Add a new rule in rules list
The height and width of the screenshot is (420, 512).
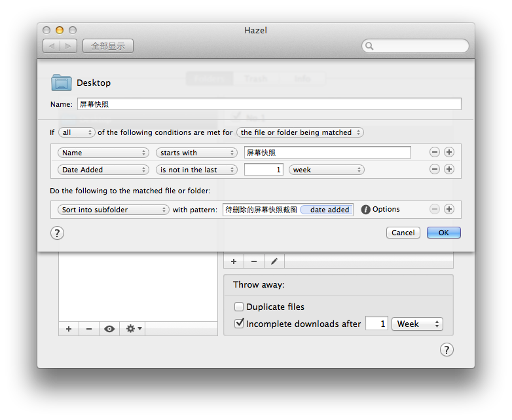[234, 261]
